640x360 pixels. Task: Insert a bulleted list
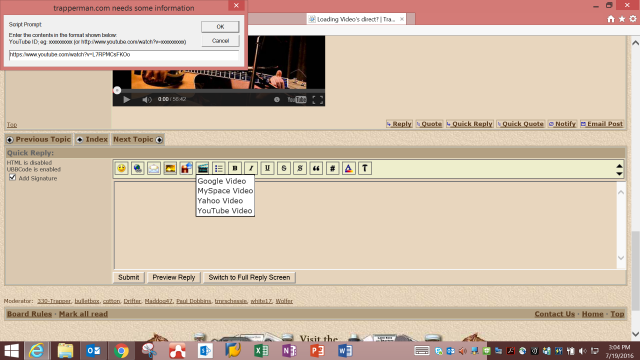(219, 168)
